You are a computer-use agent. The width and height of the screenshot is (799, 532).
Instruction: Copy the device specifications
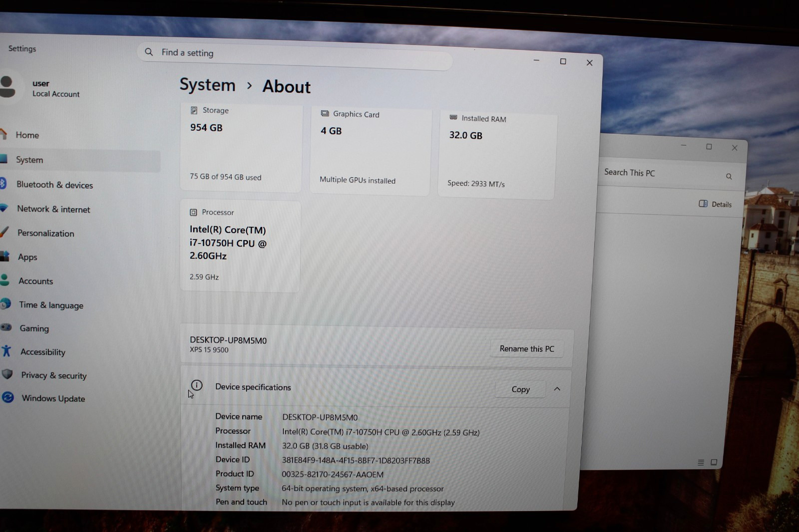(x=520, y=389)
